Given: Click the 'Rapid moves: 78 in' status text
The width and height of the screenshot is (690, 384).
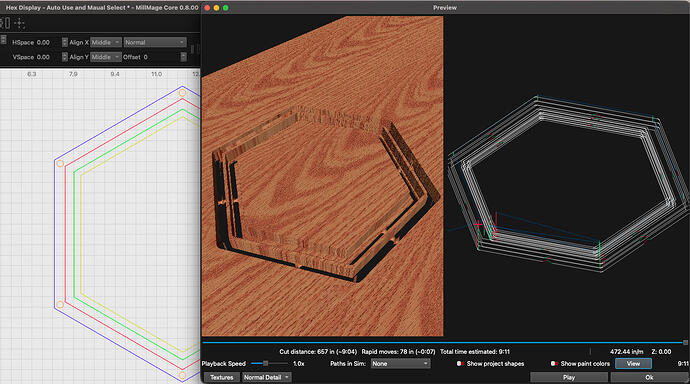Looking at the screenshot, I should coord(398,352).
